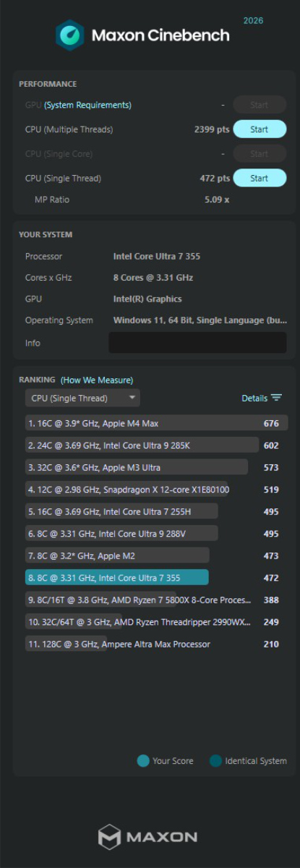Click the disabled GPU Start button
The image size is (300, 868).
pos(260,105)
